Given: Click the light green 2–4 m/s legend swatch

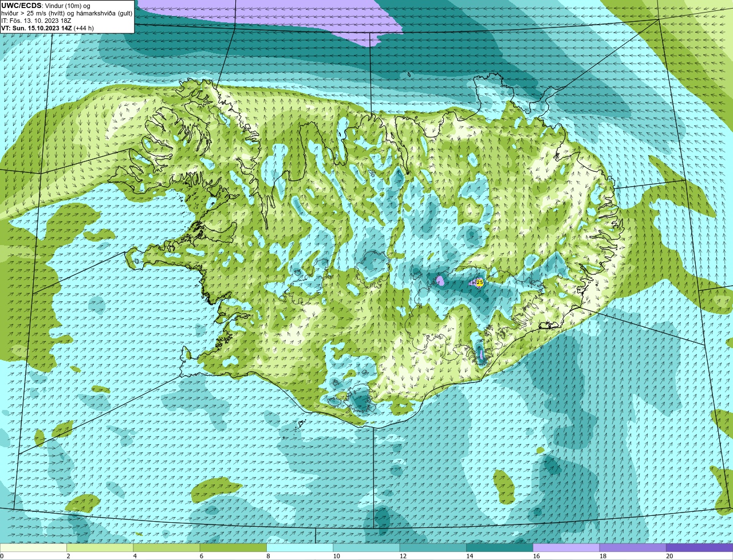Looking at the screenshot, I should click(100, 547).
